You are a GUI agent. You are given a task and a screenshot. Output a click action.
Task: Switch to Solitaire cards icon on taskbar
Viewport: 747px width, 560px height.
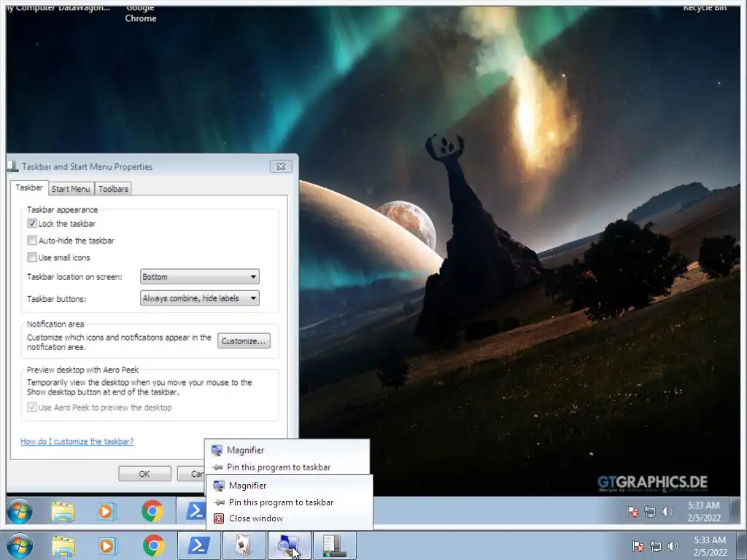pyautogui.click(x=244, y=545)
